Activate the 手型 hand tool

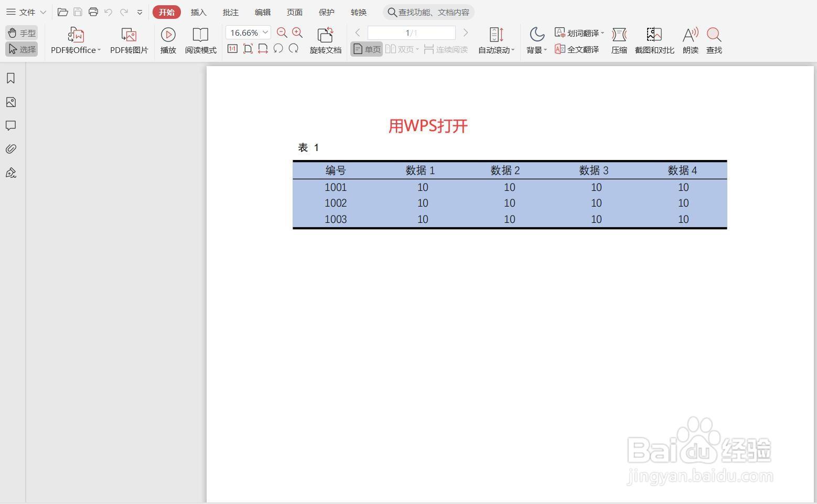(x=21, y=33)
